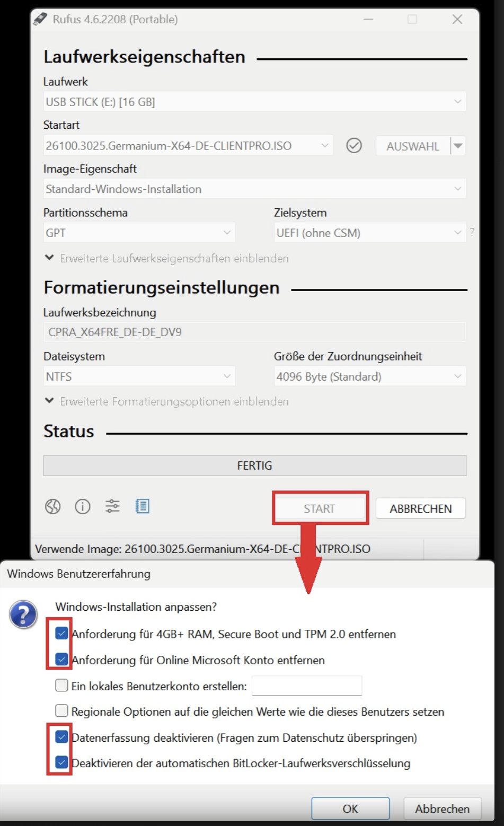Click the Laufwerksbezeichnung text field
The width and height of the screenshot is (504, 826).
[x=254, y=332]
